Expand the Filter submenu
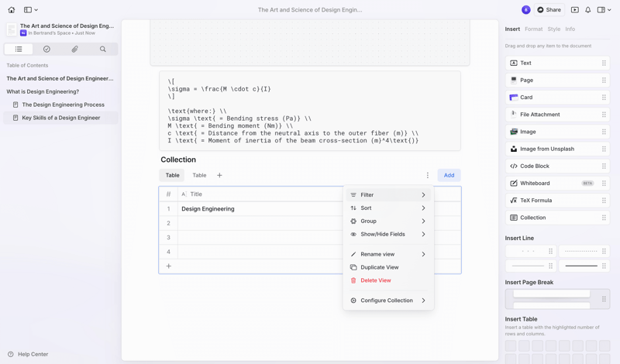Screen dimensions: 620x364 pos(387,195)
